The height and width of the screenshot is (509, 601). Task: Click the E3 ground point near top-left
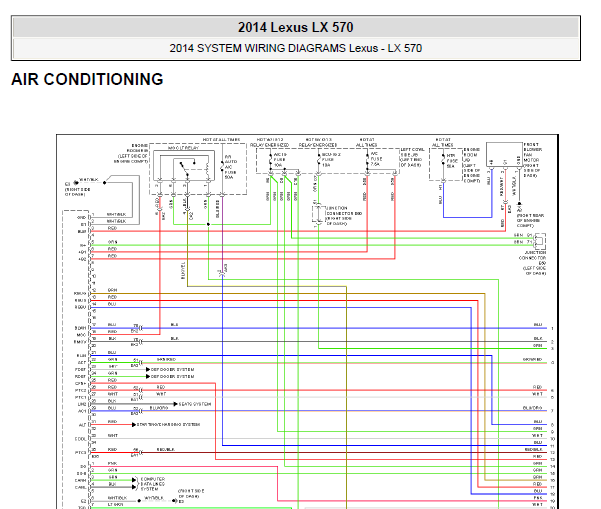(69, 184)
